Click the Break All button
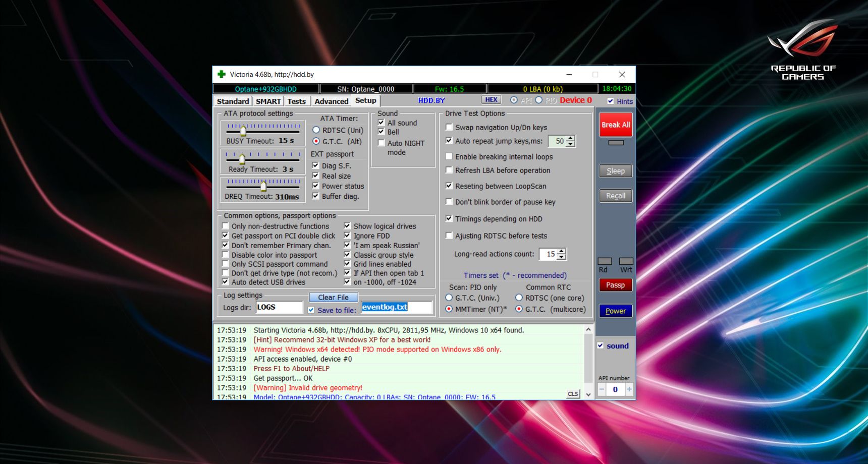 616,125
